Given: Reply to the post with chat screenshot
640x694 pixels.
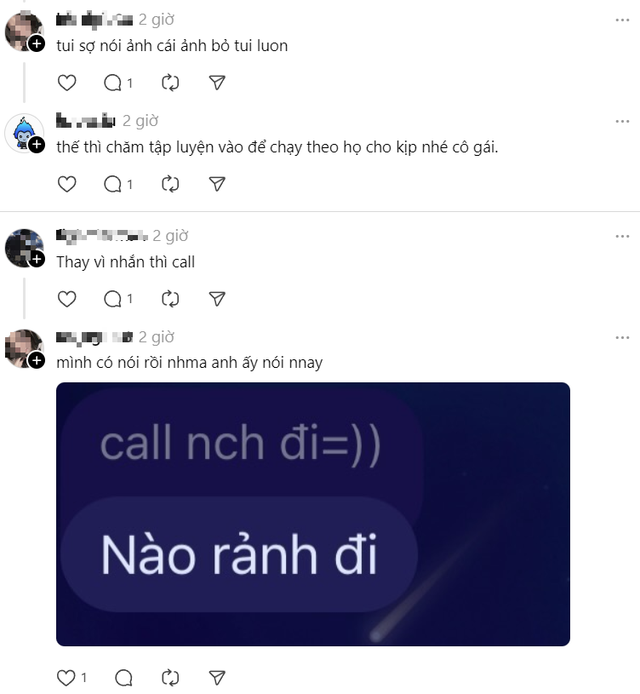Looking at the screenshot, I should [x=123, y=678].
